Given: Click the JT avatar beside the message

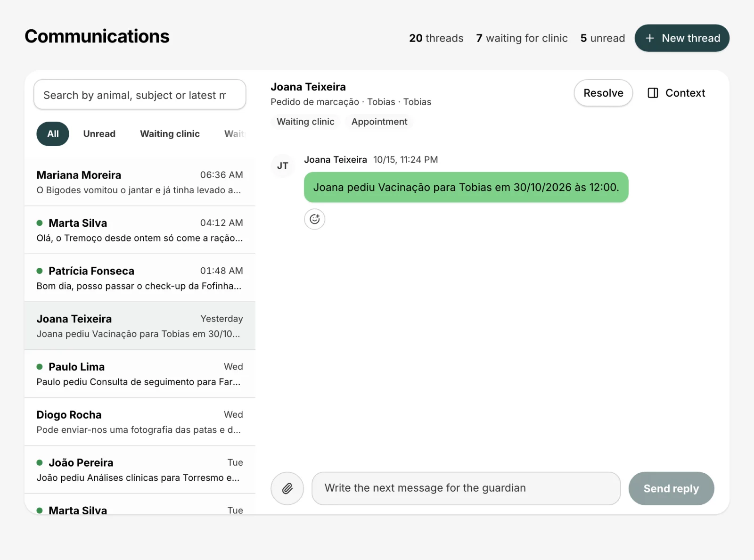Looking at the screenshot, I should click(x=283, y=165).
